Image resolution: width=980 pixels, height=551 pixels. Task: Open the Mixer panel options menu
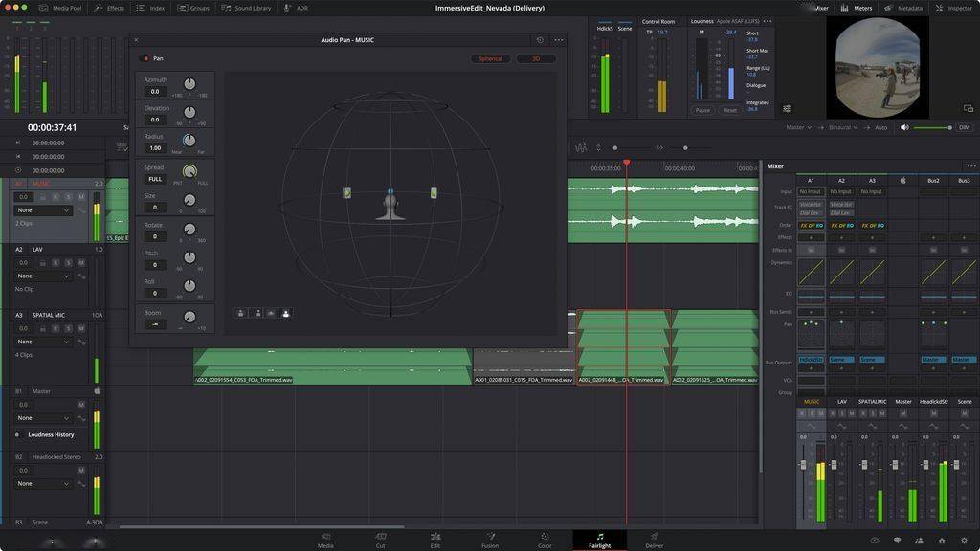coord(971,166)
